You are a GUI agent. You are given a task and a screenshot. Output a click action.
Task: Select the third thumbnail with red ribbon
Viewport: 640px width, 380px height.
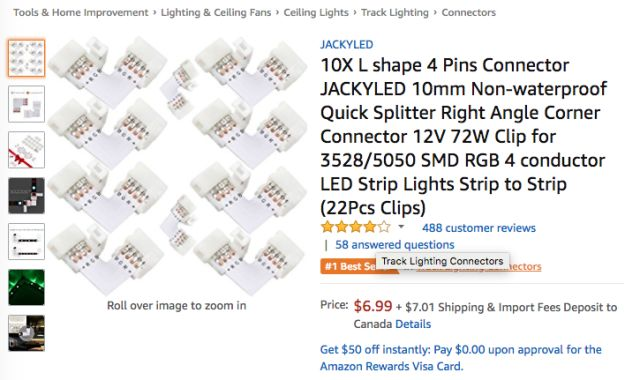pyautogui.click(x=27, y=150)
